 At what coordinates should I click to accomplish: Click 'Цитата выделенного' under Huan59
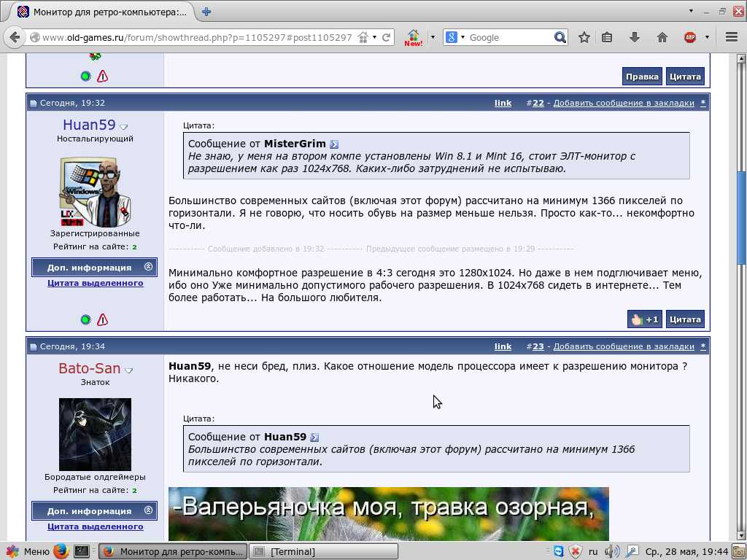96,283
